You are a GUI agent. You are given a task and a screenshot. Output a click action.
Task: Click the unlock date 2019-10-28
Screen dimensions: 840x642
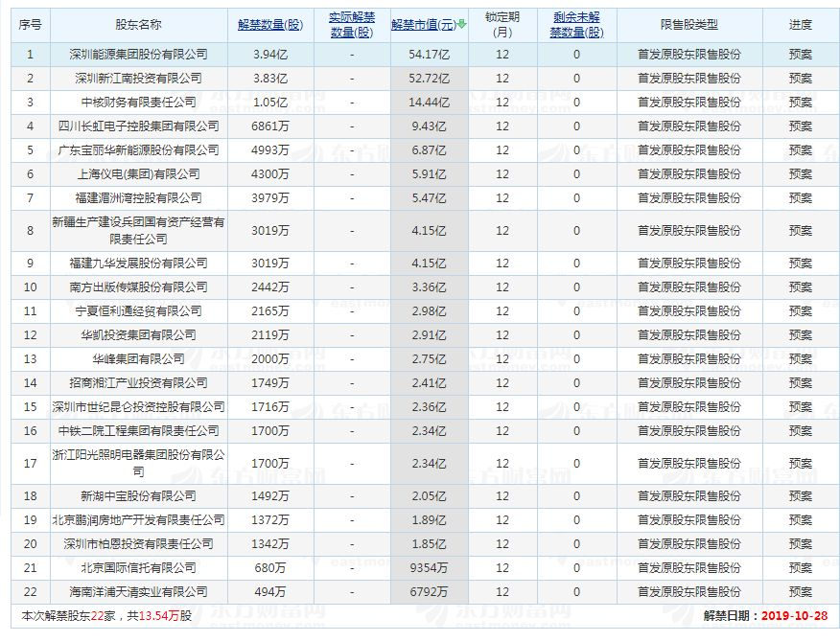pos(795,616)
